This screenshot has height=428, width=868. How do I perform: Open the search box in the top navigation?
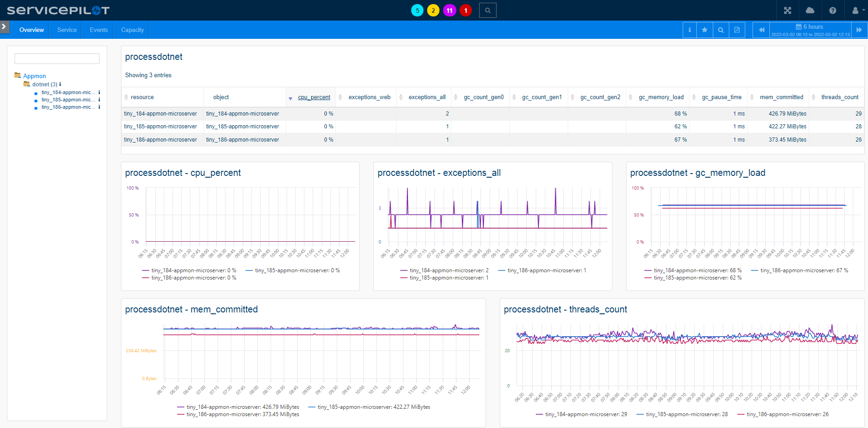[x=487, y=10]
